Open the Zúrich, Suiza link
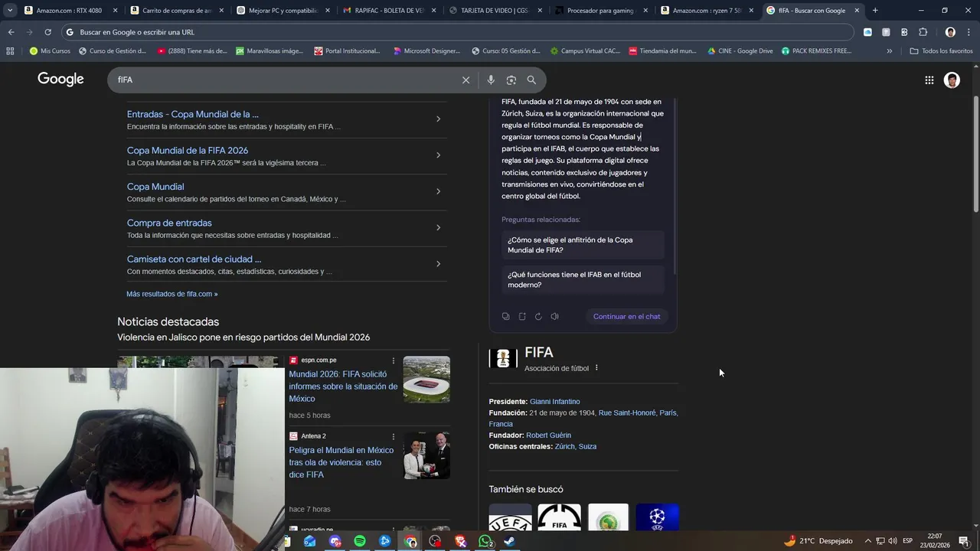Viewport: 980px width, 551px height. [576, 446]
